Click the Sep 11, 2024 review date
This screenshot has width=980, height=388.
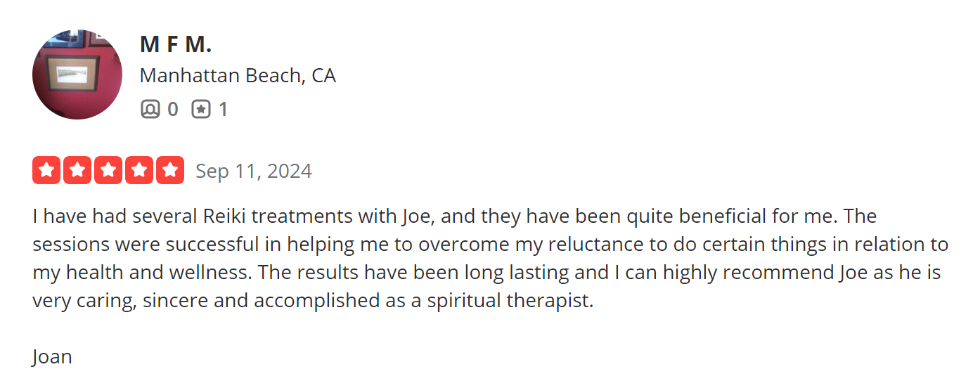tap(254, 171)
